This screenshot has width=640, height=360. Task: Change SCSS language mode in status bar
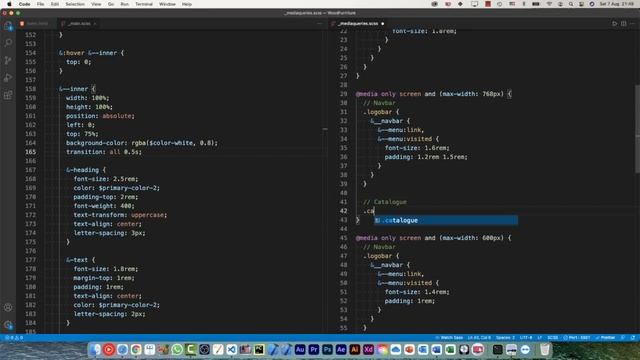point(553,338)
